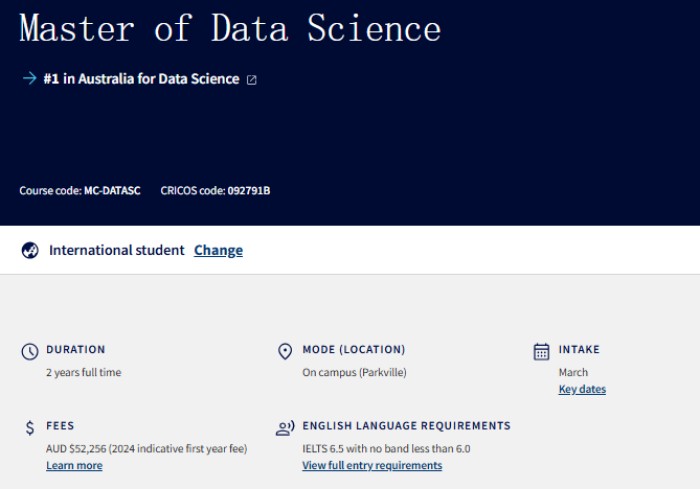Select the CRICOS code 092791B text
The image size is (700, 489).
point(249,190)
